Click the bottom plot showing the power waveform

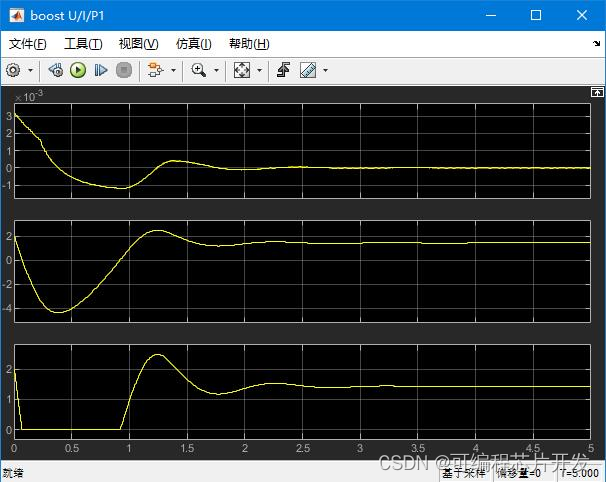302,392
